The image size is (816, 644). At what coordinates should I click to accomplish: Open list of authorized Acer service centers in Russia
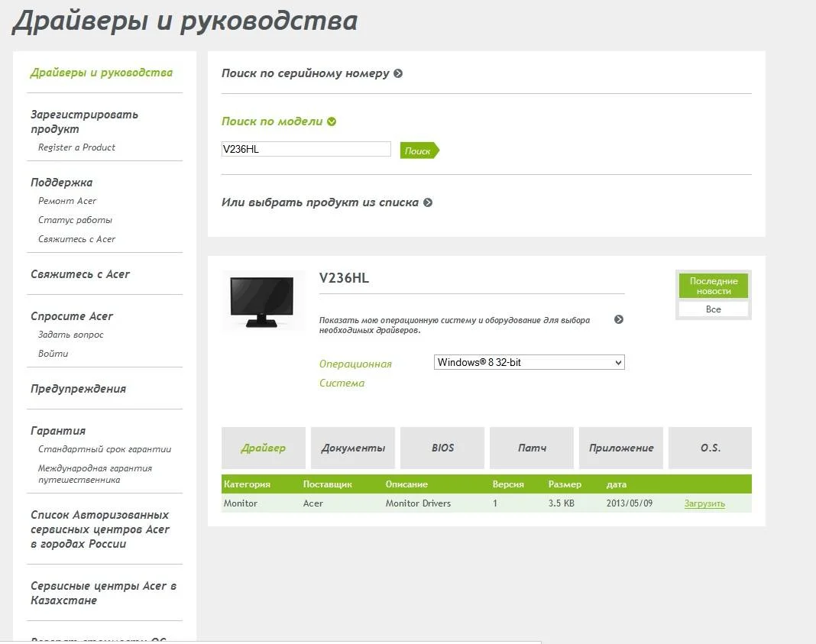(100, 529)
